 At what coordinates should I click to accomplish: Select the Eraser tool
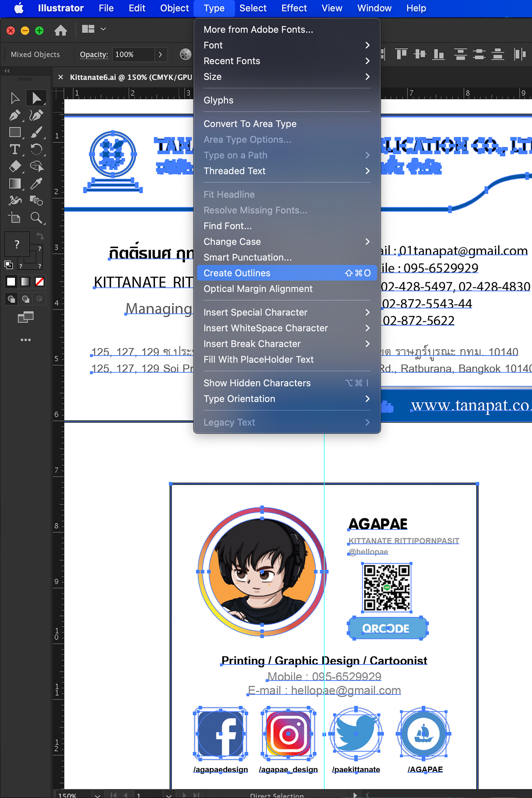[x=15, y=166]
